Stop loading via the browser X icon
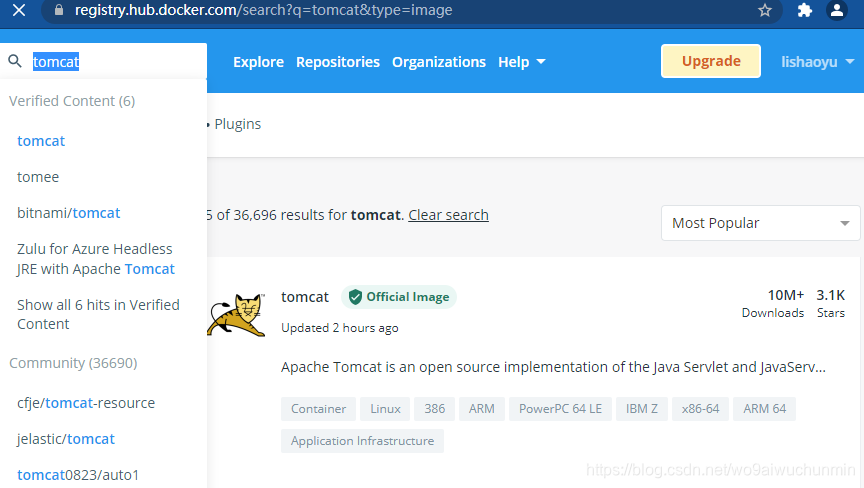This screenshot has height=488, width=864. click(x=19, y=10)
